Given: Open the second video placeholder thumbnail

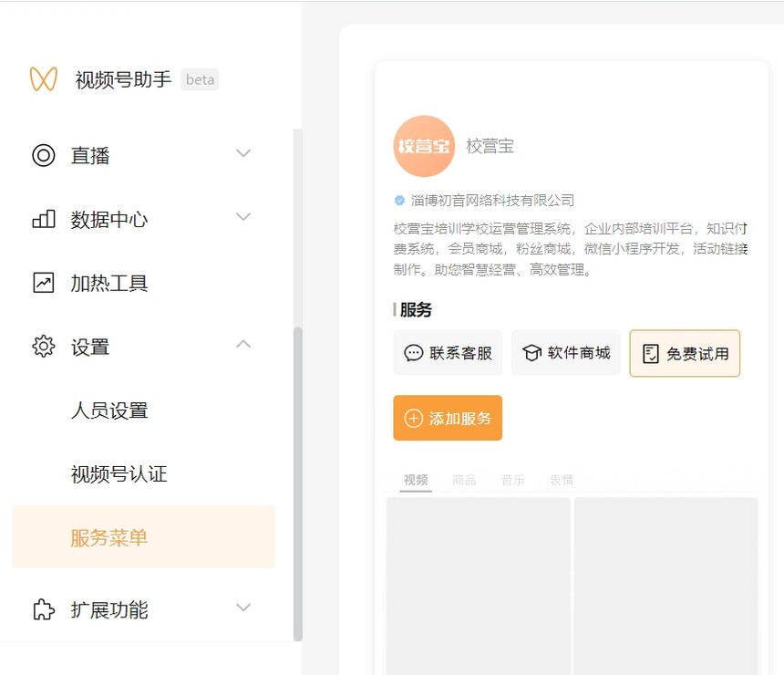Looking at the screenshot, I should pyautogui.click(x=666, y=586).
